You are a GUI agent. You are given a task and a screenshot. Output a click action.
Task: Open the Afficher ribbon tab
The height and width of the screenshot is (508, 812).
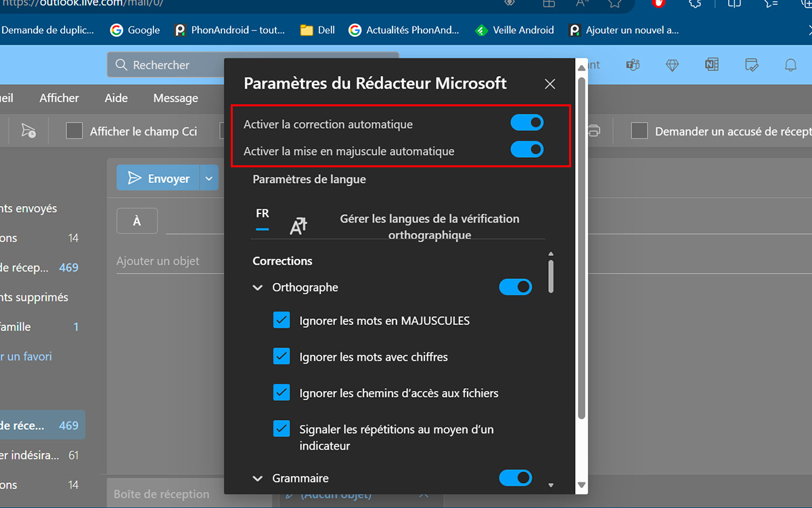tap(59, 98)
